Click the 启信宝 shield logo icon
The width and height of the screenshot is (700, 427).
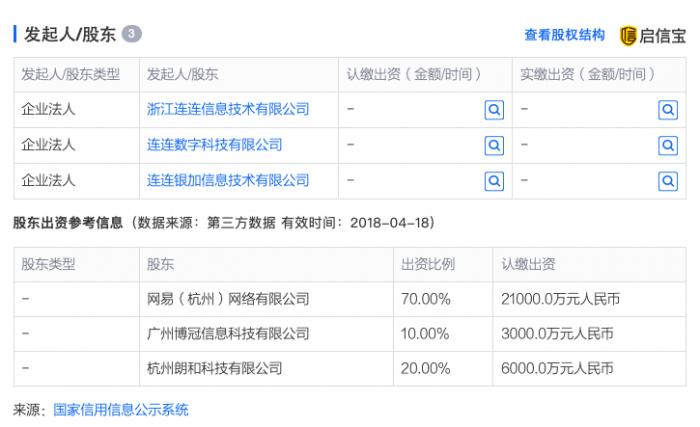628,36
